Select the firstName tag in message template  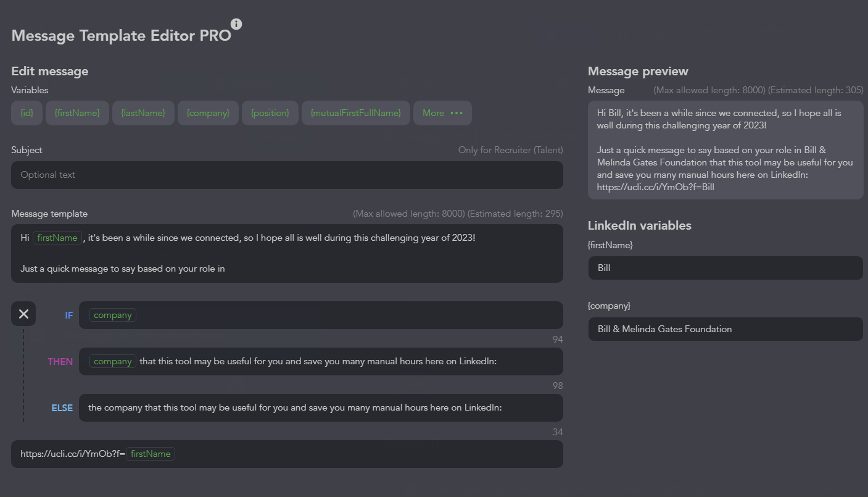coord(57,238)
